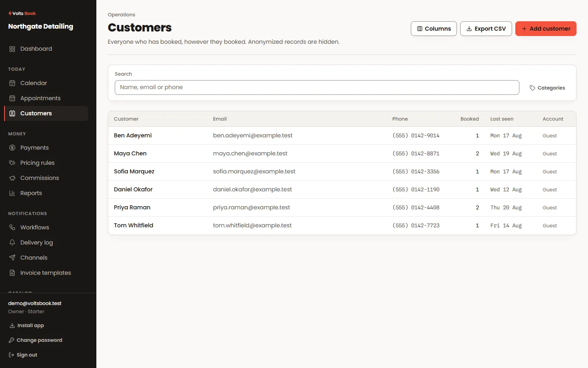Open Workflows under Notifications
This screenshot has width=588, height=368.
pyautogui.click(x=46, y=227)
